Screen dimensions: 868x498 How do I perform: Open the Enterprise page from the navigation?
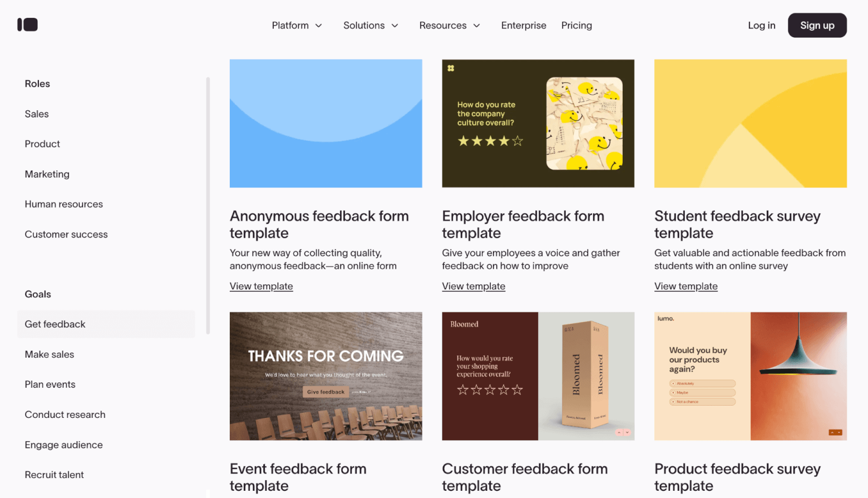point(524,25)
